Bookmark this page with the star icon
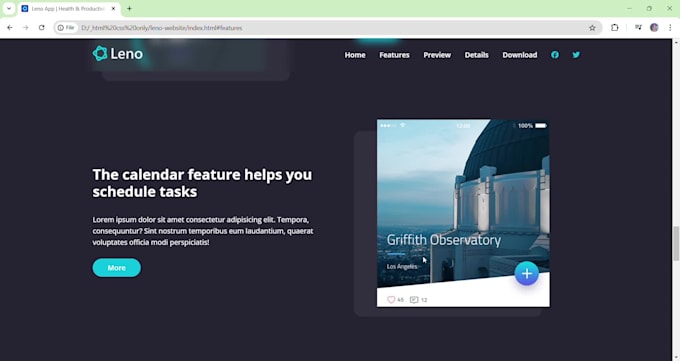The image size is (680, 361). click(x=592, y=28)
